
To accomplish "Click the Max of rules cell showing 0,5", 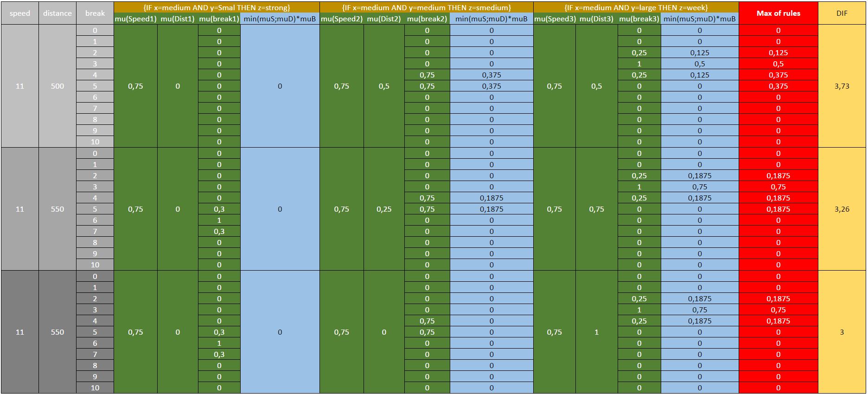I will pyautogui.click(x=778, y=64).
